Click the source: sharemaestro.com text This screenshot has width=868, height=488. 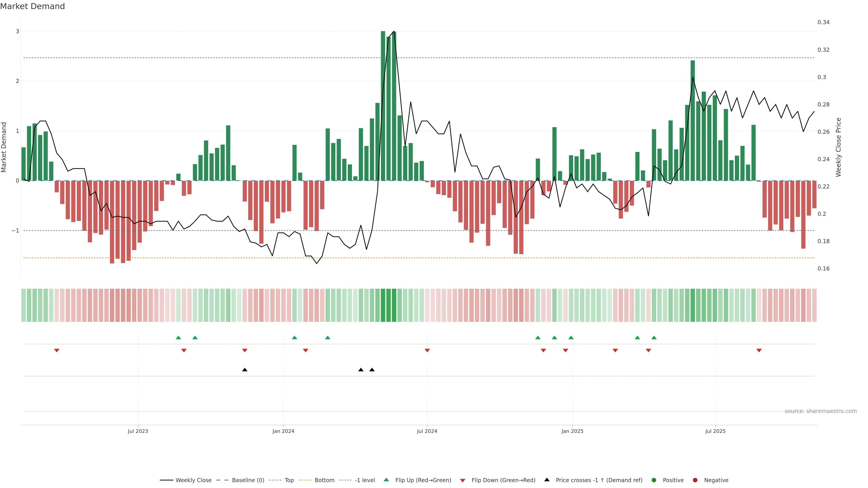pos(821,411)
